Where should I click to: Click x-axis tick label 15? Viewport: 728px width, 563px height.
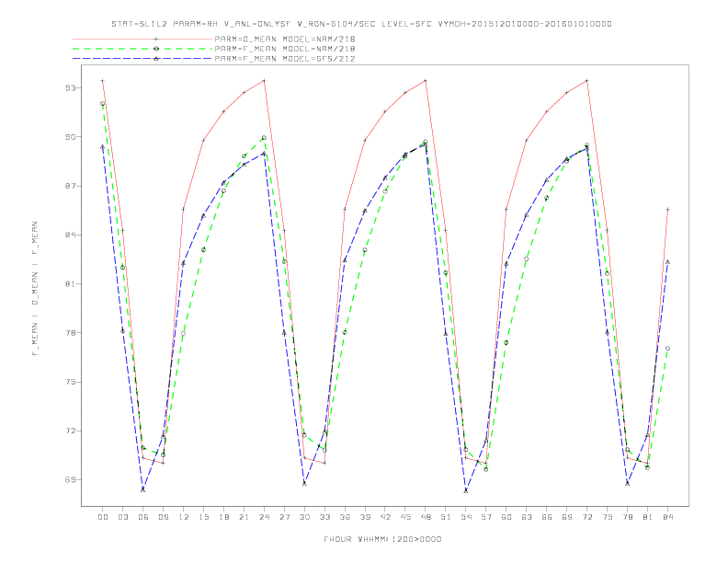pos(203,517)
